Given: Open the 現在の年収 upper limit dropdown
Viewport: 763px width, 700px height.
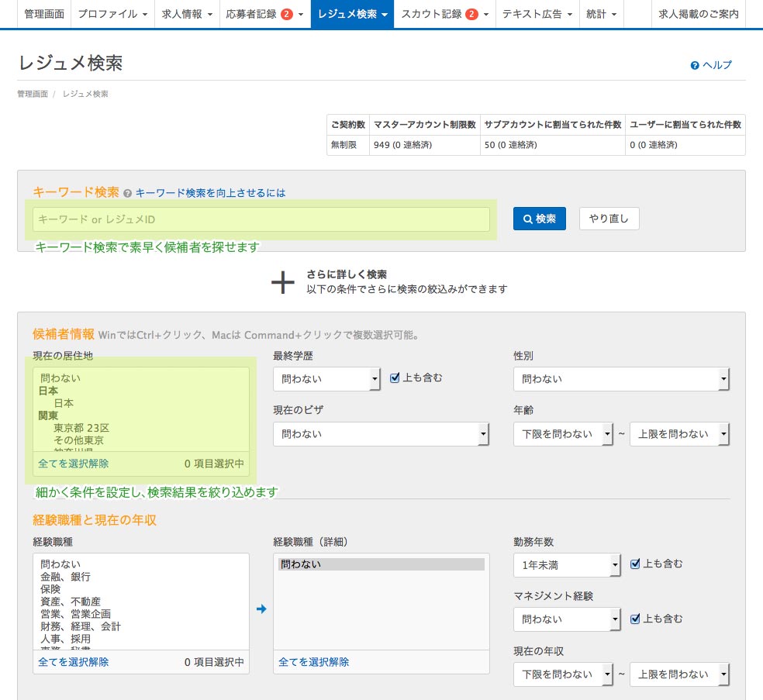Looking at the screenshot, I should pyautogui.click(x=680, y=674).
